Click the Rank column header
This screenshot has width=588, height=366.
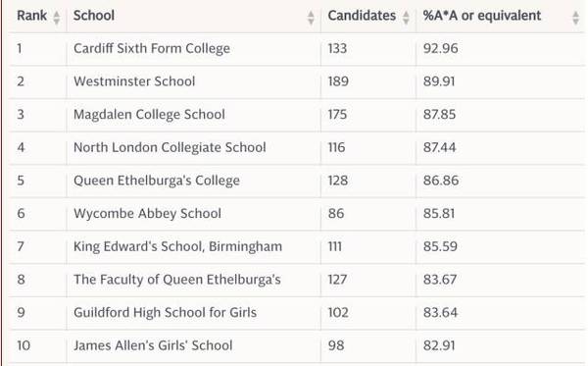32,16
